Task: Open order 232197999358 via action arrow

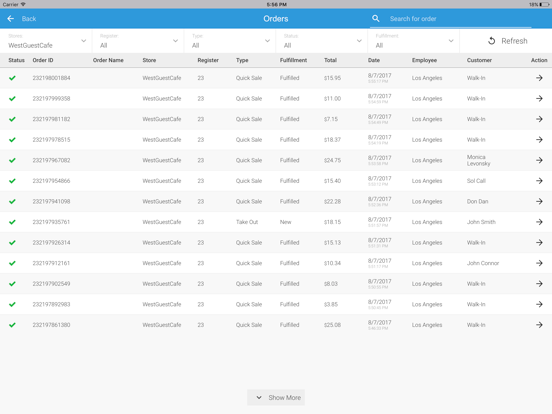Action: click(539, 99)
